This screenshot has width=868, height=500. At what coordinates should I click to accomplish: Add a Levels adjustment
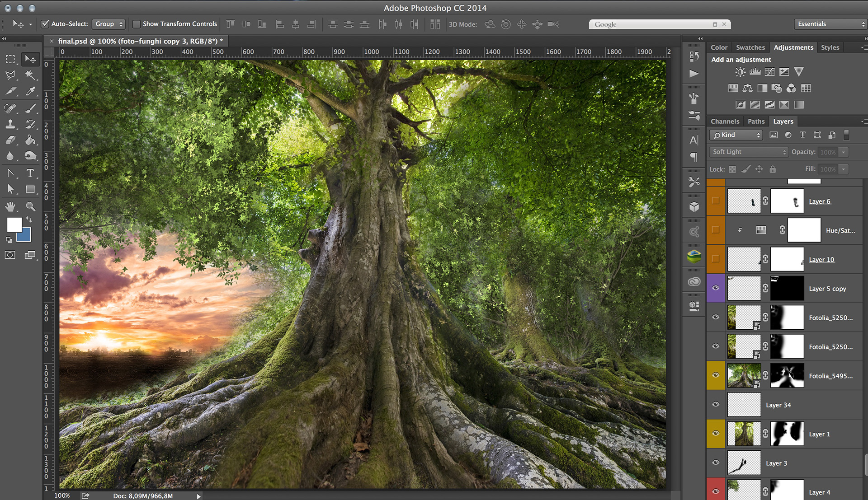[x=755, y=72]
